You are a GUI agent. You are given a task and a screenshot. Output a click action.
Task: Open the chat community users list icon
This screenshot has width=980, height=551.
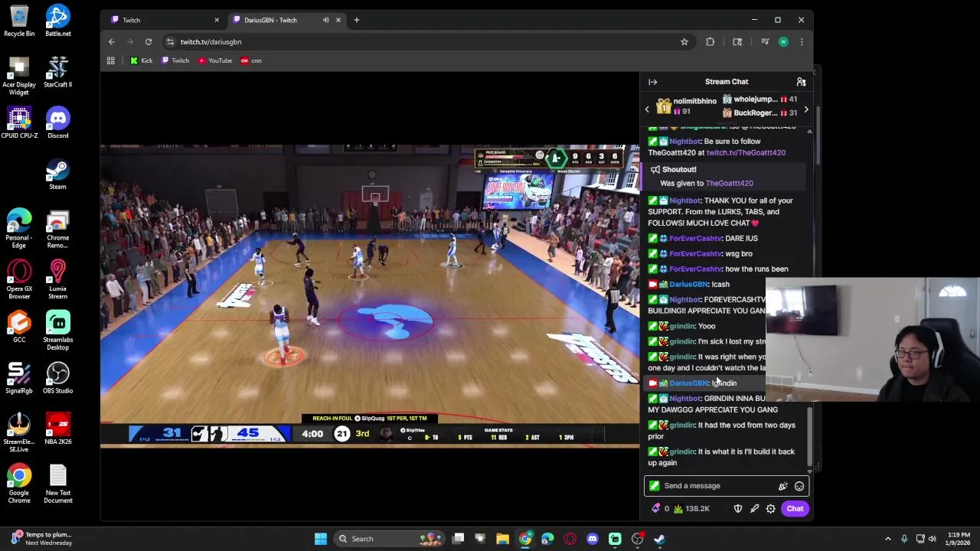[801, 82]
